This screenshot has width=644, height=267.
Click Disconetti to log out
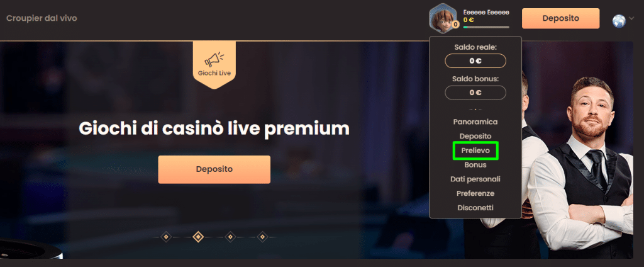coord(475,208)
